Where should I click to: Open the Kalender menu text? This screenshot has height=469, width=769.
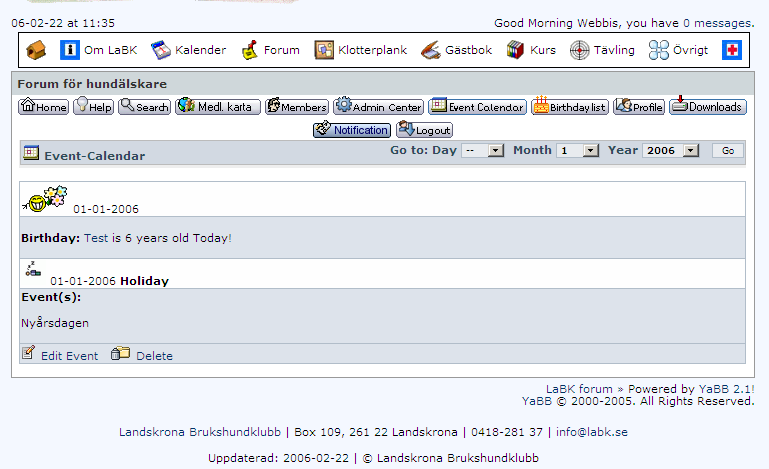200,50
